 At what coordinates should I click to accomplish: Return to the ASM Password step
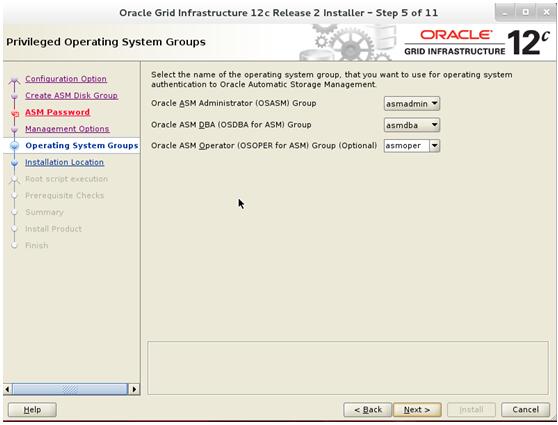(x=58, y=112)
